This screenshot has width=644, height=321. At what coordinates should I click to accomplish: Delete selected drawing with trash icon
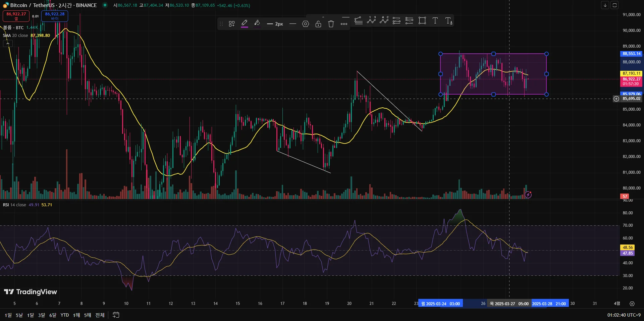[331, 24]
